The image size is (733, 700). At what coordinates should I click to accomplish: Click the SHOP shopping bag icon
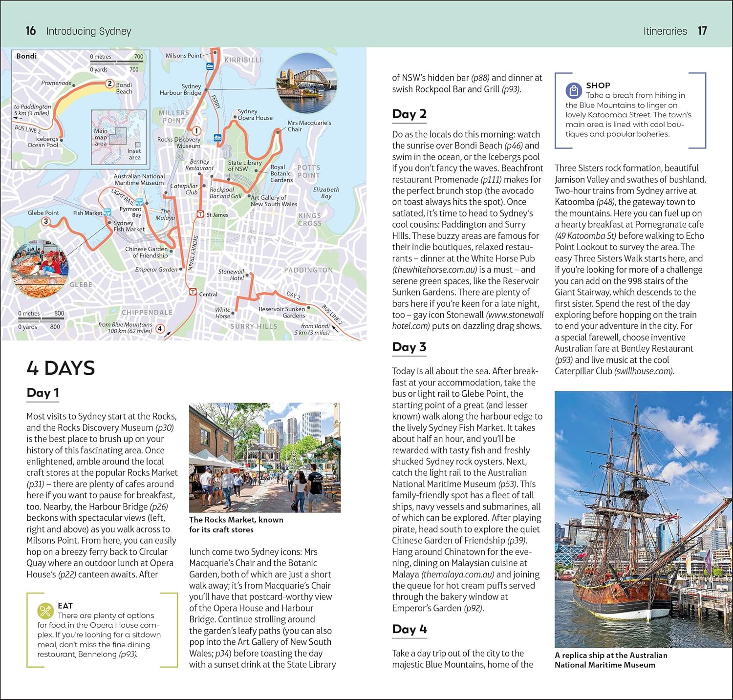tap(573, 90)
